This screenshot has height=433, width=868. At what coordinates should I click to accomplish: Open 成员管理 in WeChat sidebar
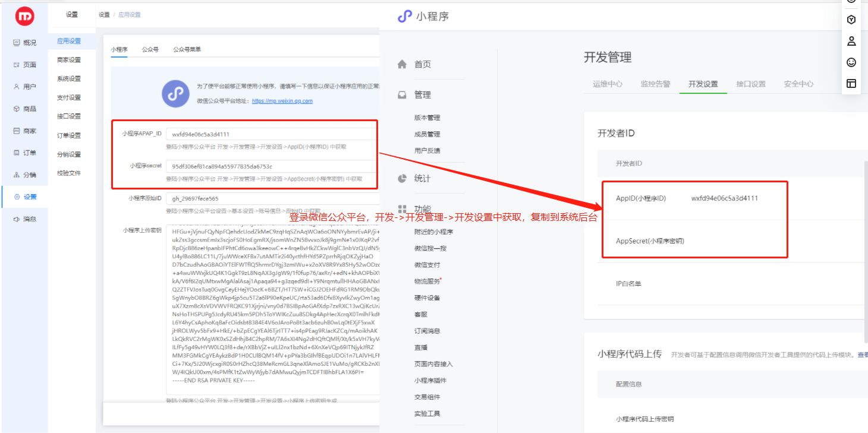click(x=427, y=134)
